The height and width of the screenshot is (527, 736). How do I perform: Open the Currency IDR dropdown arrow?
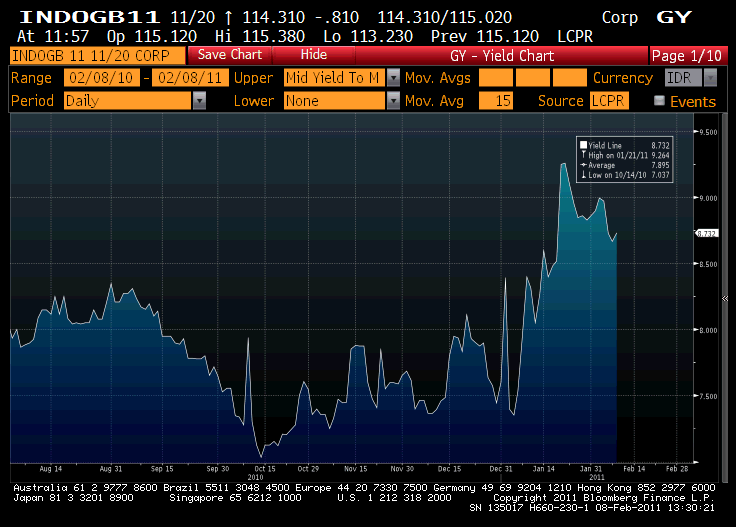pos(711,77)
